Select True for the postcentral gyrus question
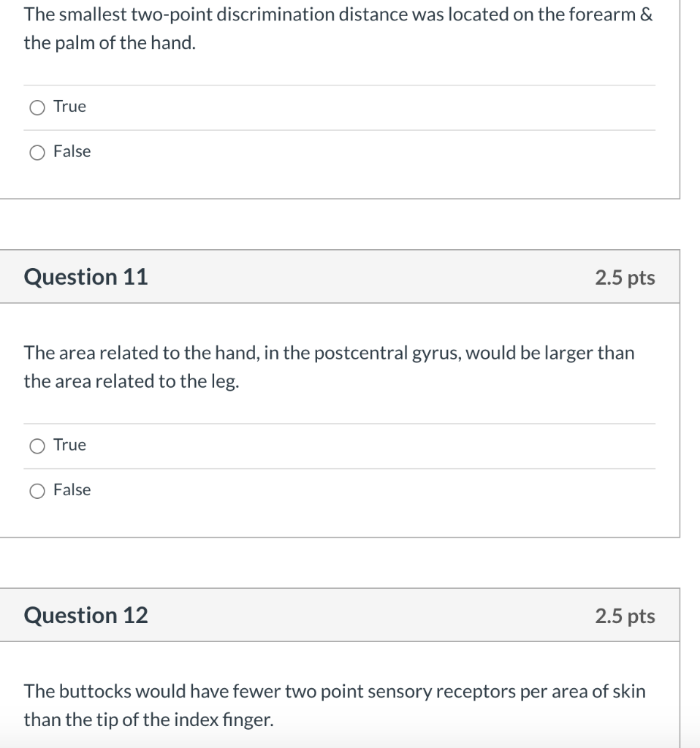Viewport: 700px width, 748px height. click(37, 446)
